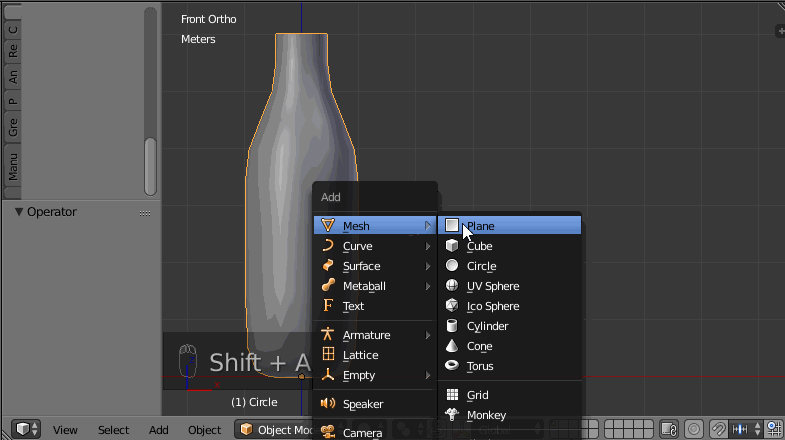Click the Grid icon

(x=452, y=394)
